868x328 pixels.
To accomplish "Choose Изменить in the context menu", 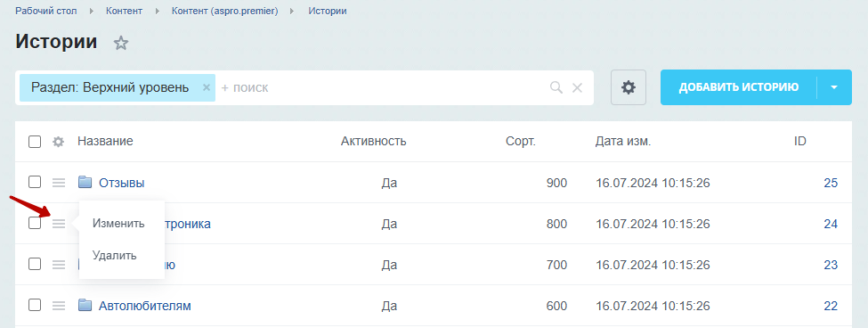I will pos(118,224).
